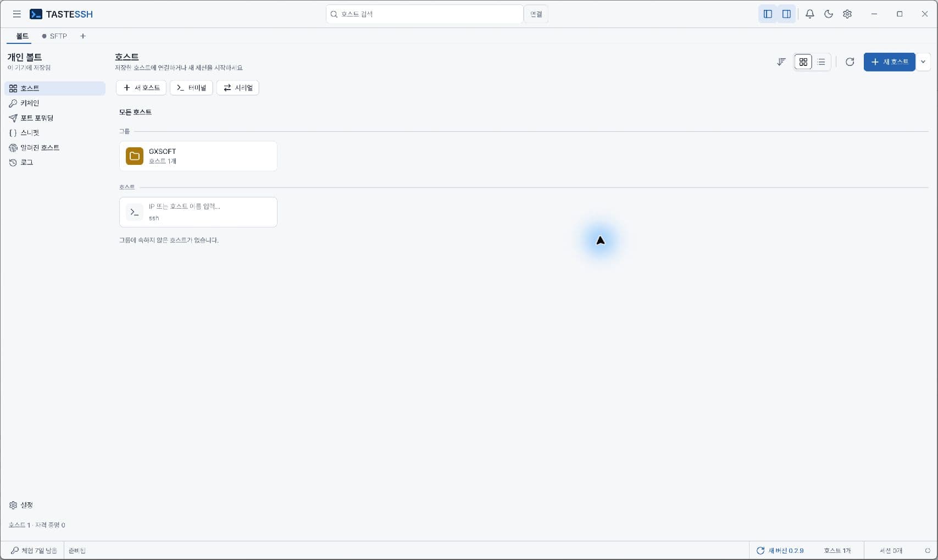This screenshot has height=560, width=938.
Task: Switch to the SFTP tab
Action: point(54,36)
